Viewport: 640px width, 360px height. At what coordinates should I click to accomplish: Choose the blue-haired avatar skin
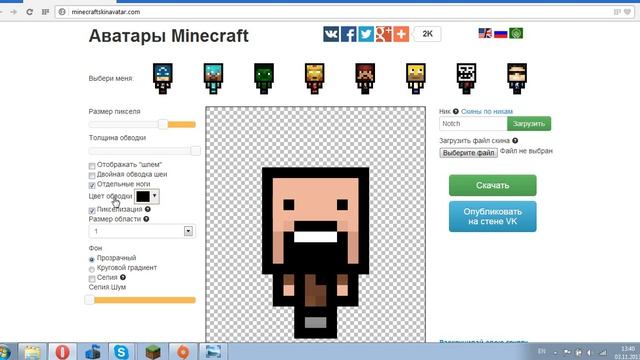[x=163, y=78]
